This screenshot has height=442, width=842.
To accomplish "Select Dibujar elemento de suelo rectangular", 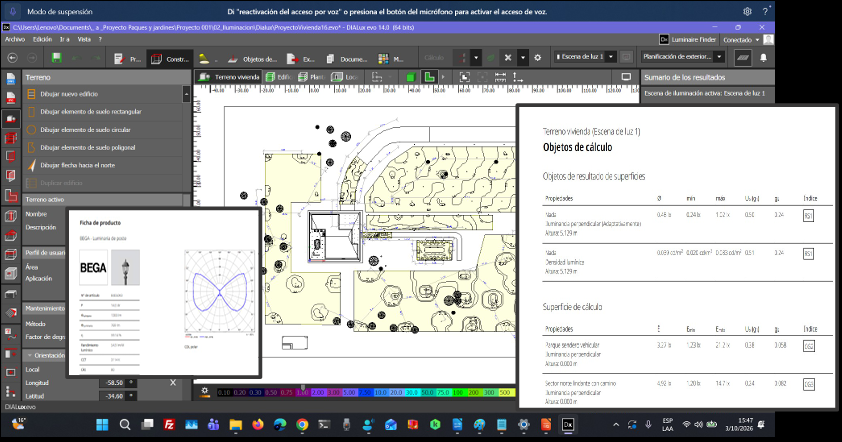I will [x=103, y=112].
